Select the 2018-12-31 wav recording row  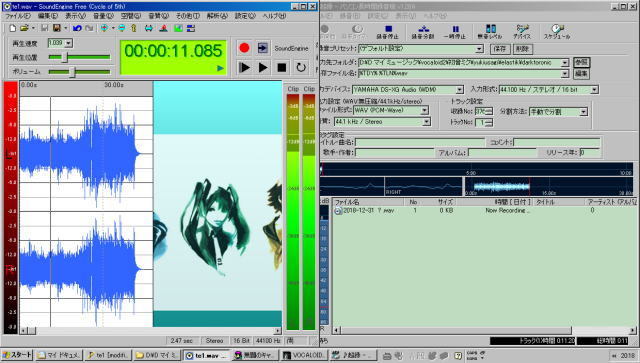pos(483,210)
